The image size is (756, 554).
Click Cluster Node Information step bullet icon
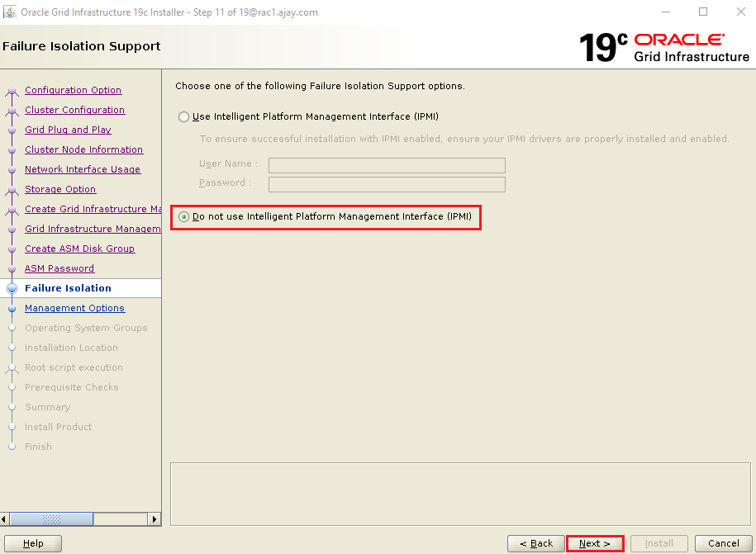12,149
